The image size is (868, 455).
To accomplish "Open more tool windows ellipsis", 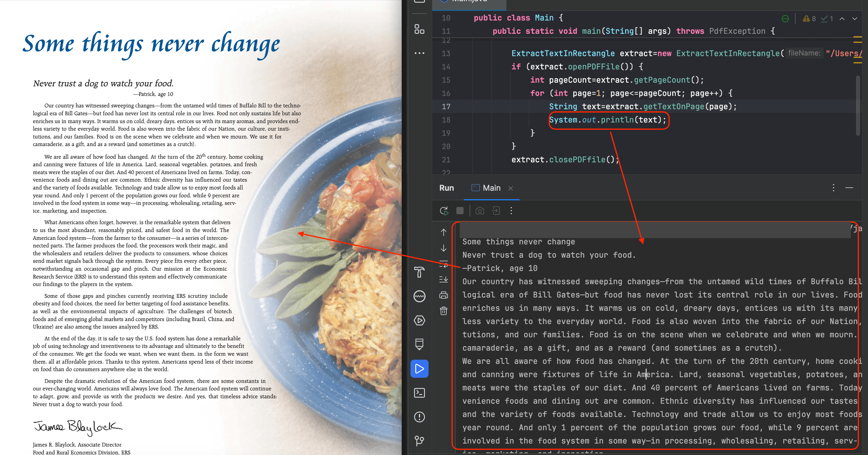I will (419, 53).
